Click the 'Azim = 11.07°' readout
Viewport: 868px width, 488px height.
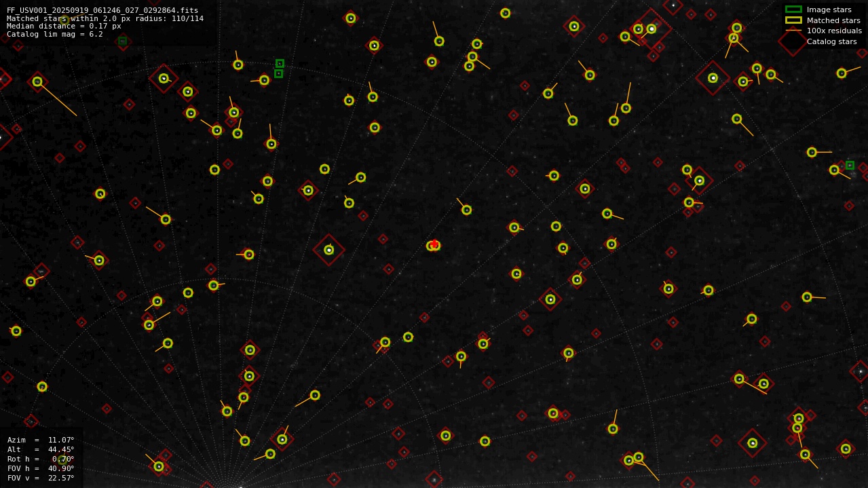[41, 440]
